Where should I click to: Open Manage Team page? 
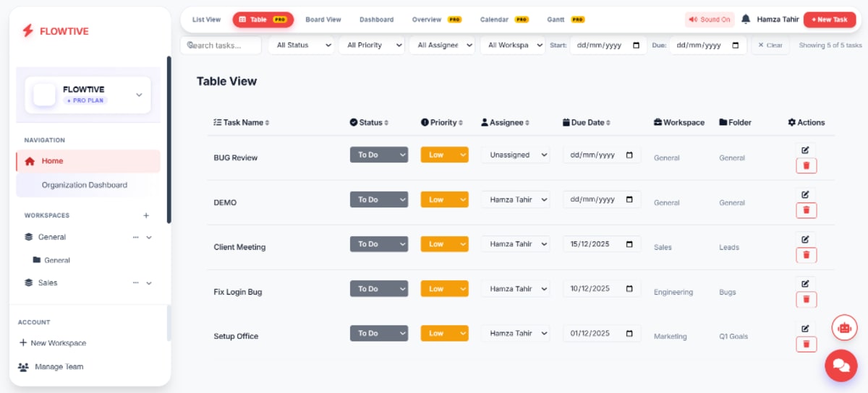[51, 367]
